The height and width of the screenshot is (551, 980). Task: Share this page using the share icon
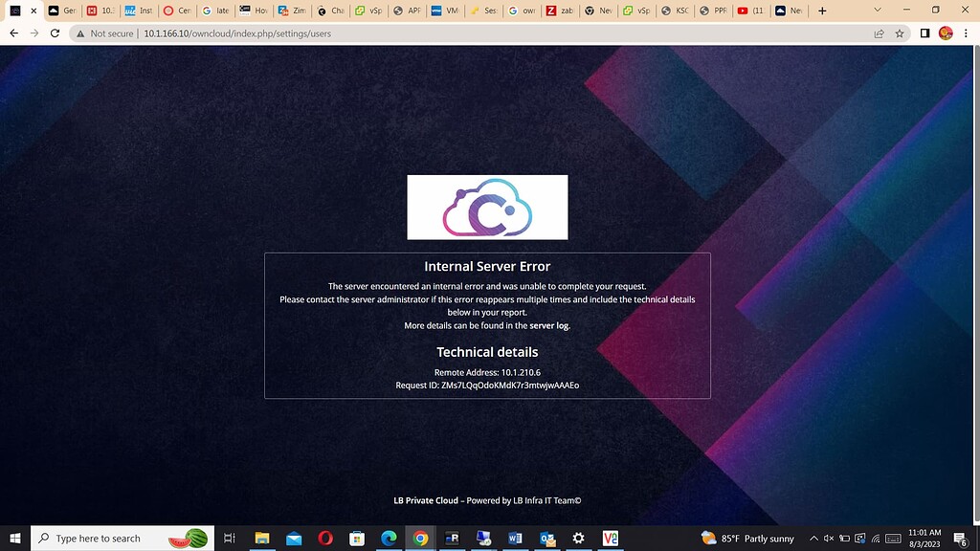pyautogui.click(x=879, y=33)
